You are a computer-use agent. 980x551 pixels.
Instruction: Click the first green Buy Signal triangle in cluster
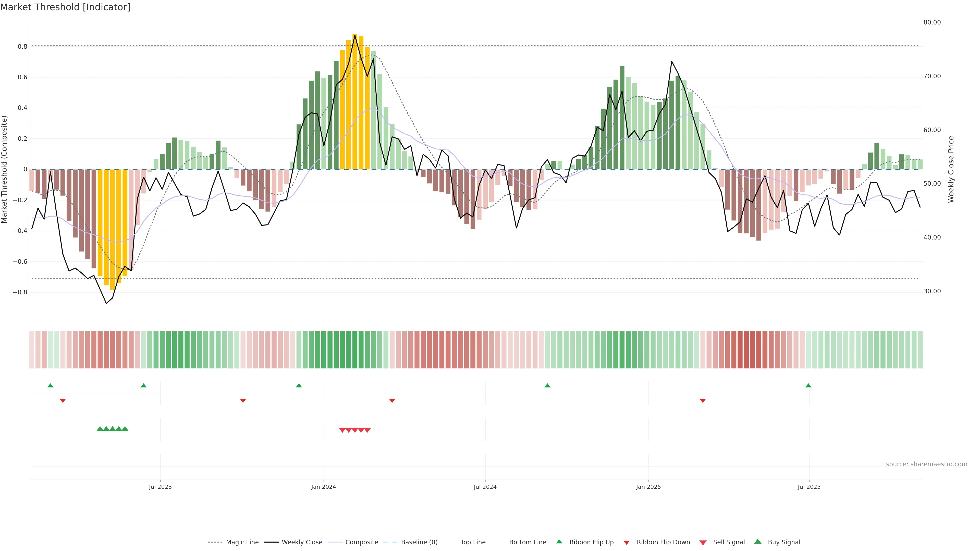point(100,429)
